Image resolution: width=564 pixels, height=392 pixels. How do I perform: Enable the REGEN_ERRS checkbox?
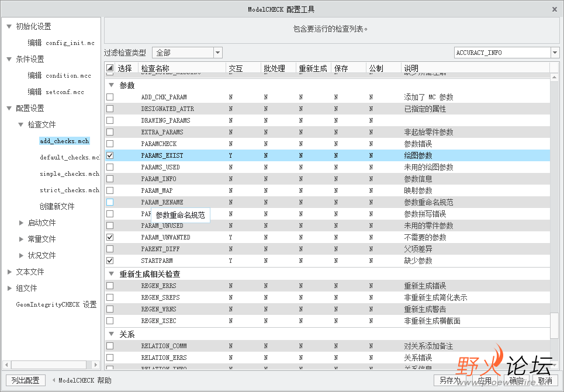point(110,286)
